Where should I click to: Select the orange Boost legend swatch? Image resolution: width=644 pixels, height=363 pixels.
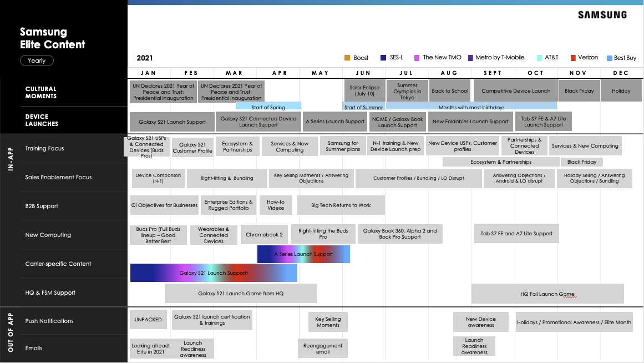(x=347, y=58)
